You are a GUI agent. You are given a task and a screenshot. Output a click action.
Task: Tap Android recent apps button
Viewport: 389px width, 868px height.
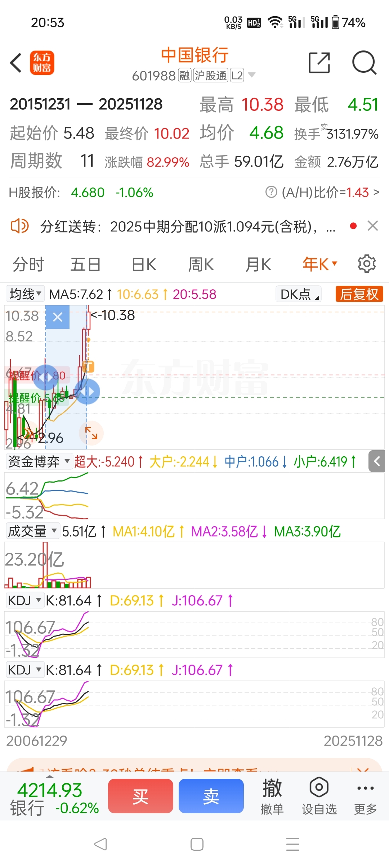pos(293,844)
